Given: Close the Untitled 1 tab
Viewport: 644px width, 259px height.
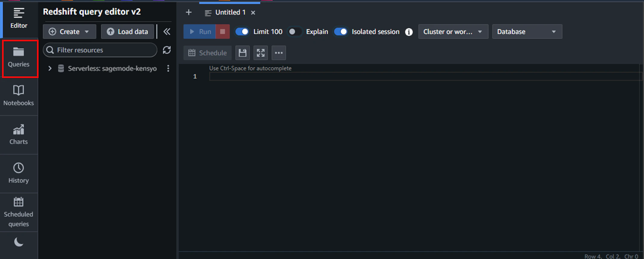Looking at the screenshot, I should (253, 13).
